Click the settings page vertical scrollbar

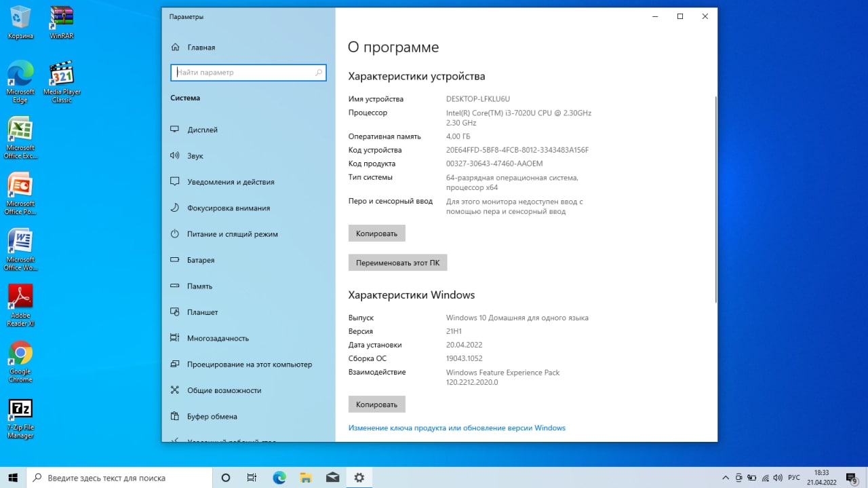715,200
